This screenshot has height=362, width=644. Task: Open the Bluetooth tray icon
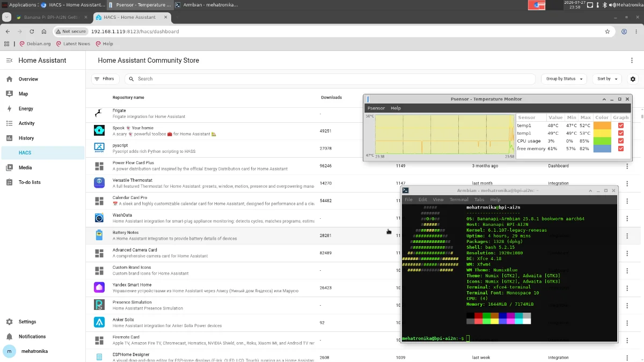tap(604, 5)
